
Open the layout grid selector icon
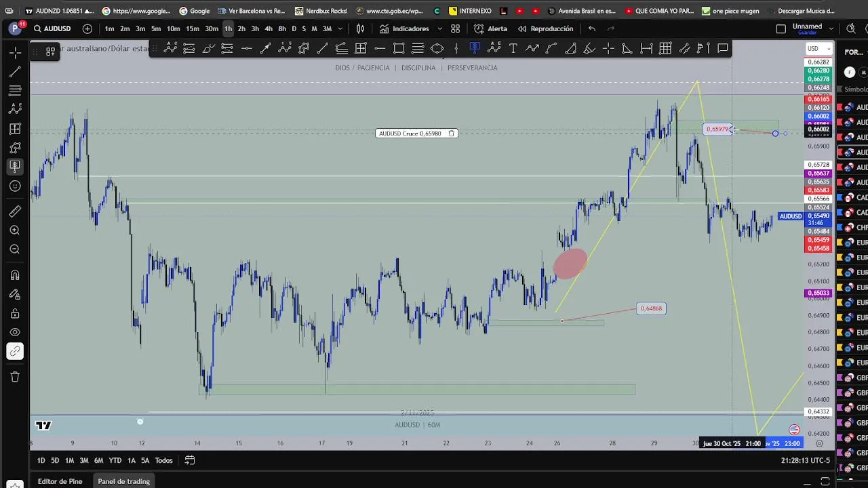coord(456,28)
